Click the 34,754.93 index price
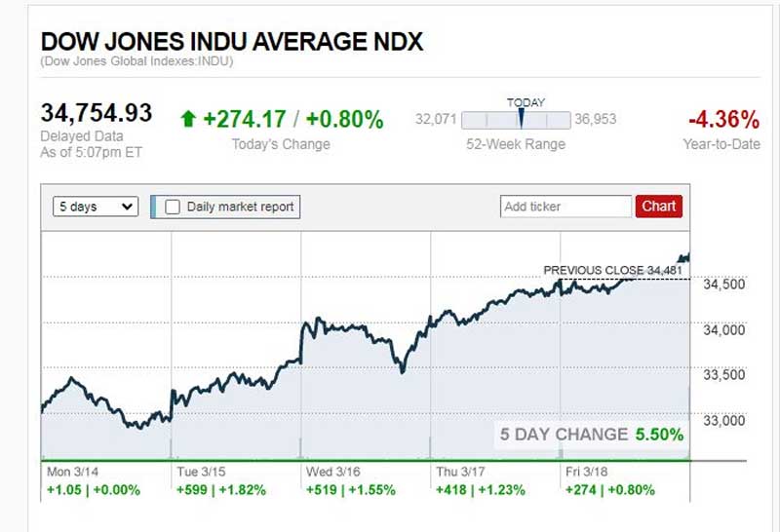 [97, 113]
